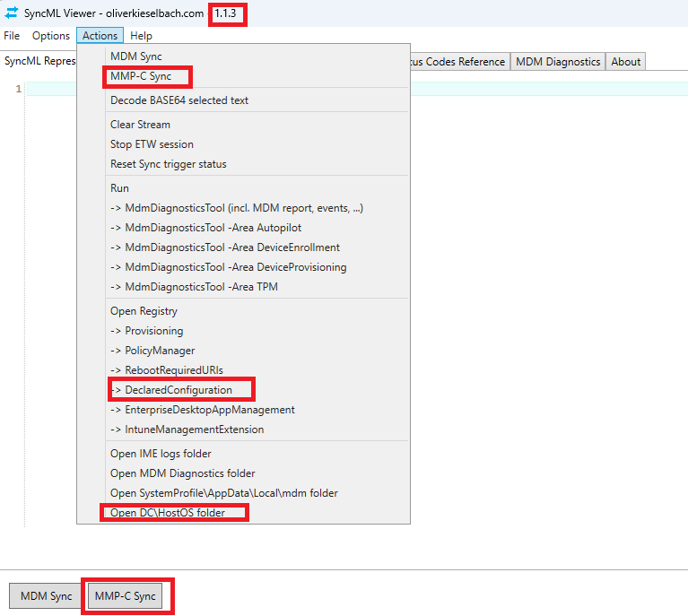Viewport: 688px width, 616px height.
Task: Close the Actions menu
Action: (100, 36)
